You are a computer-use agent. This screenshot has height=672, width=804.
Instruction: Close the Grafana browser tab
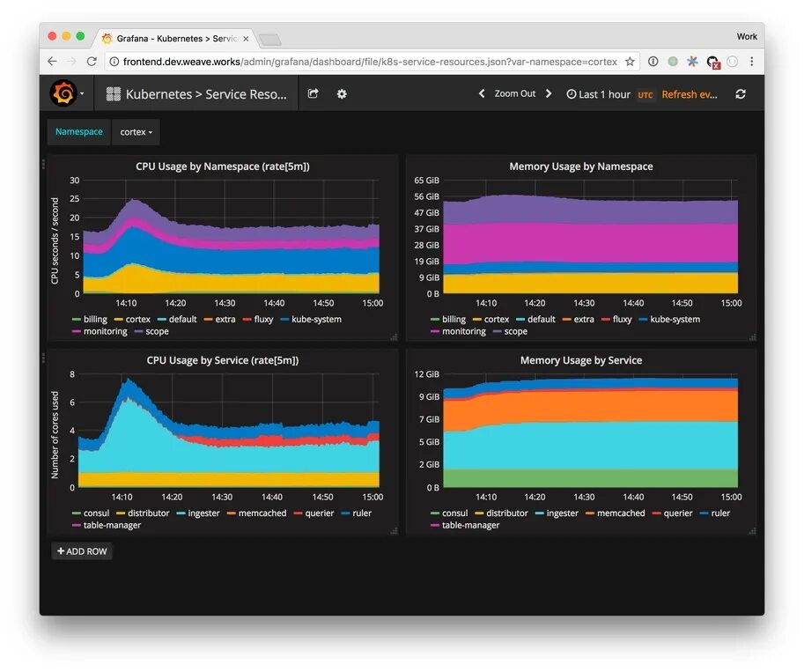246,39
